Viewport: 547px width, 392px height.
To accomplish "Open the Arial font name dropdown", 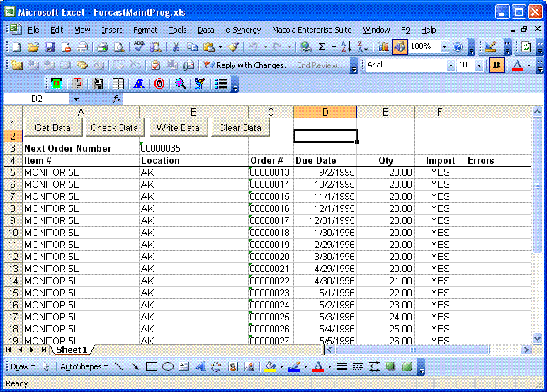I will pyautogui.click(x=451, y=65).
